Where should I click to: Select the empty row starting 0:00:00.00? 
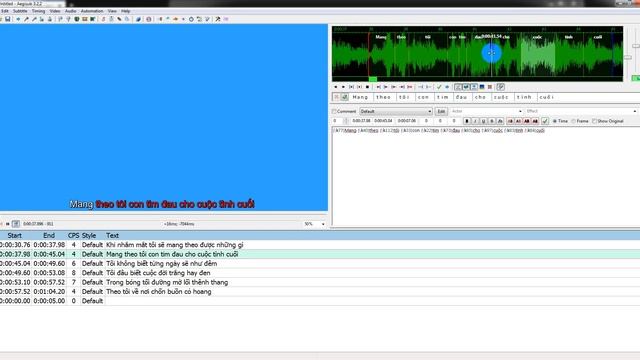click(320, 301)
